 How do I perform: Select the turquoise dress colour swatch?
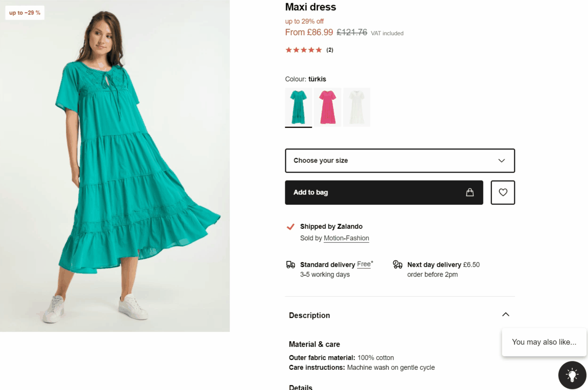298,107
